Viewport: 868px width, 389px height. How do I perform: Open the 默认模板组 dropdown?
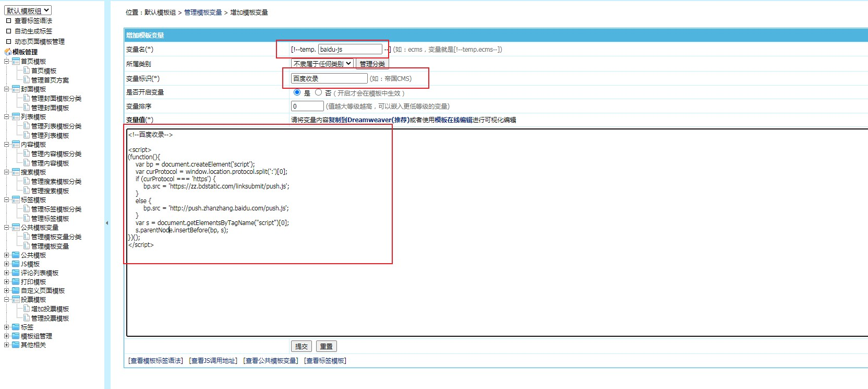pos(28,10)
